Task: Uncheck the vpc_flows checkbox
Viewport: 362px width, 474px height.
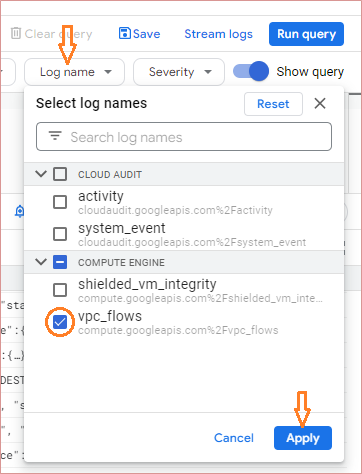Action: (60, 322)
